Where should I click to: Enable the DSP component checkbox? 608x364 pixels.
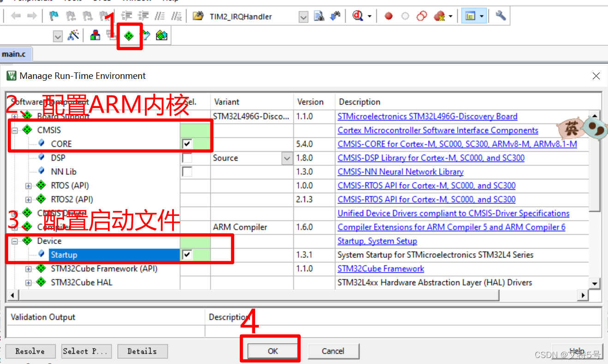point(187,158)
